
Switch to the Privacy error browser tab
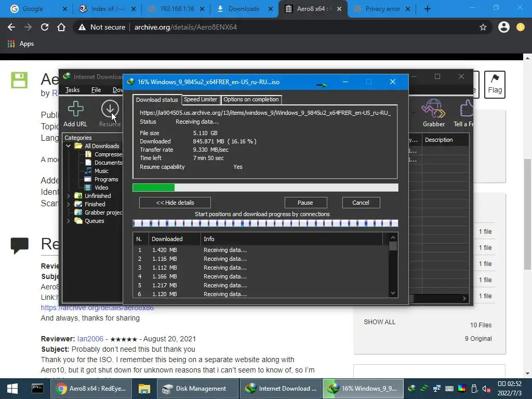coord(382,9)
